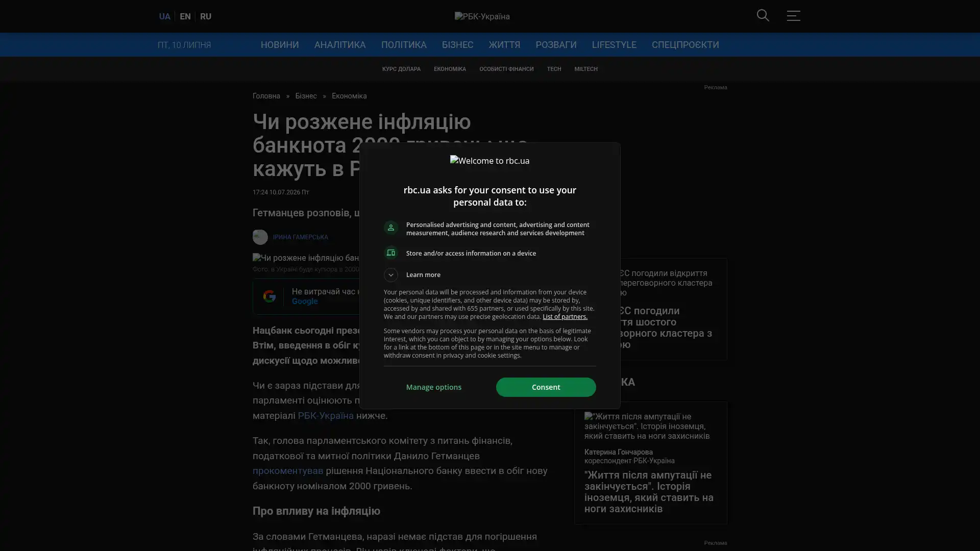Image resolution: width=980 pixels, height=551 pixels.
Task: Click the store information device icon
Action: click(x=390, y=253)
